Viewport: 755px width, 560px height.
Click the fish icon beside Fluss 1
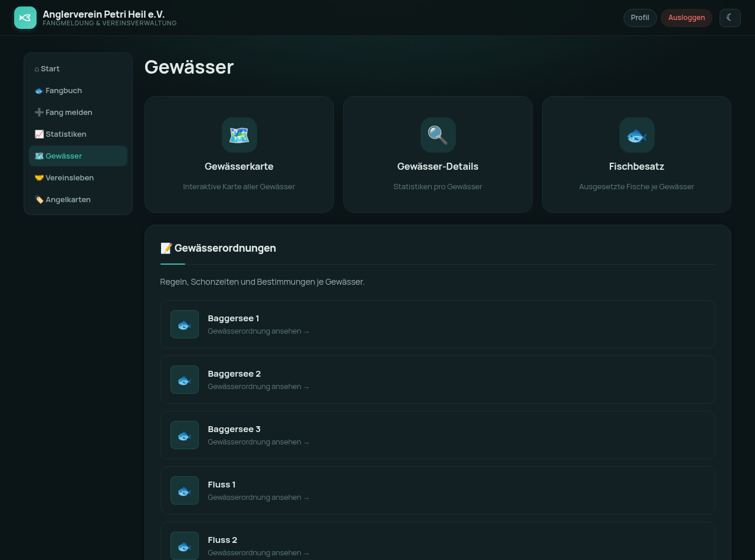(x=185, y=490)
